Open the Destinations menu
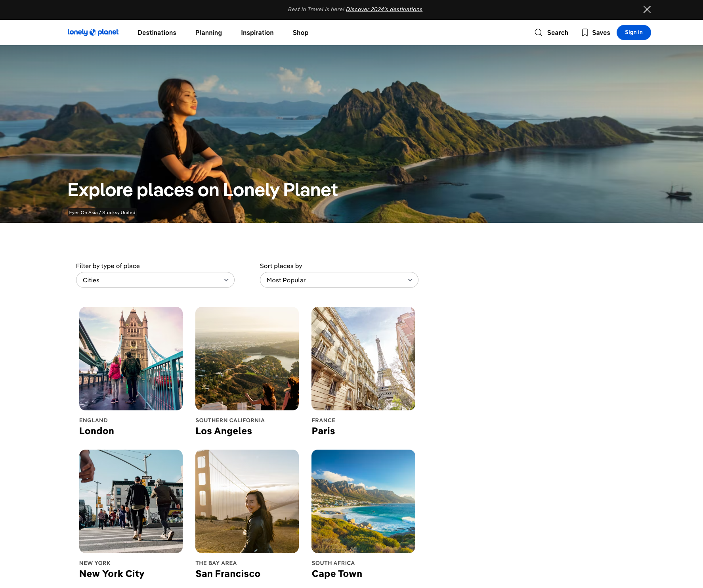The height and width of the screenshot is (588, 703). (x=157, y=33)
